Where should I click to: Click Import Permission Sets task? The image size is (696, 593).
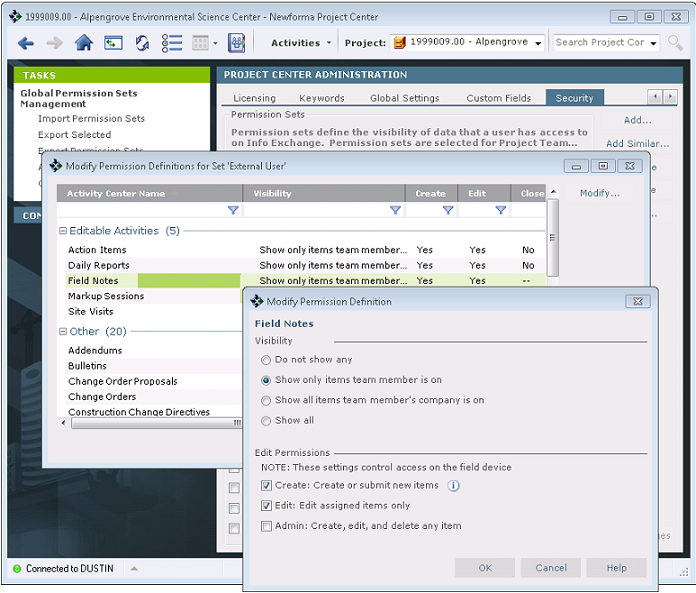[x=91, y=119]
